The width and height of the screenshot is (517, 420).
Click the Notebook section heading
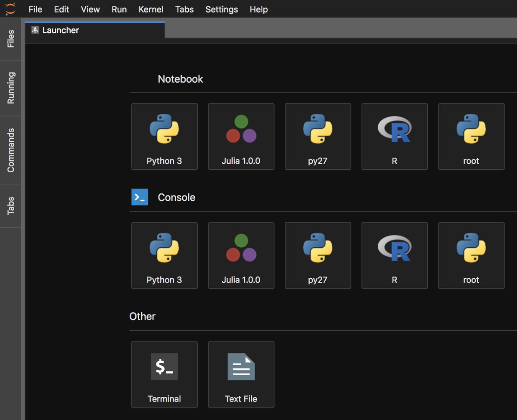pos(180,79)
